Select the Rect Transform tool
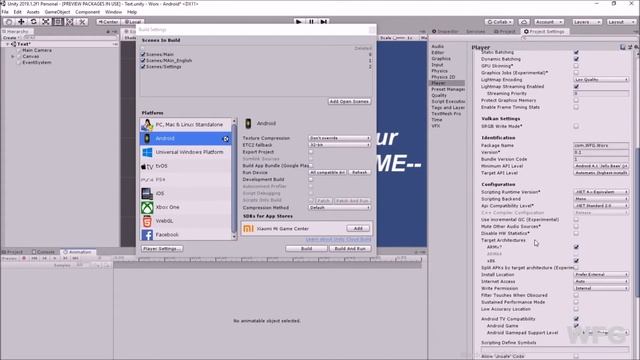The image size is (640, 360). tap(58, 22)
